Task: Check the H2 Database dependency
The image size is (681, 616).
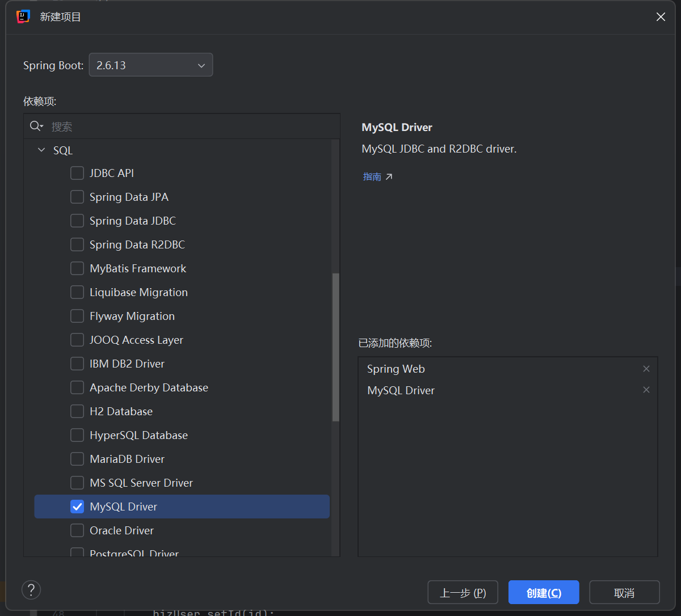Action: click(x=77, y=411)
